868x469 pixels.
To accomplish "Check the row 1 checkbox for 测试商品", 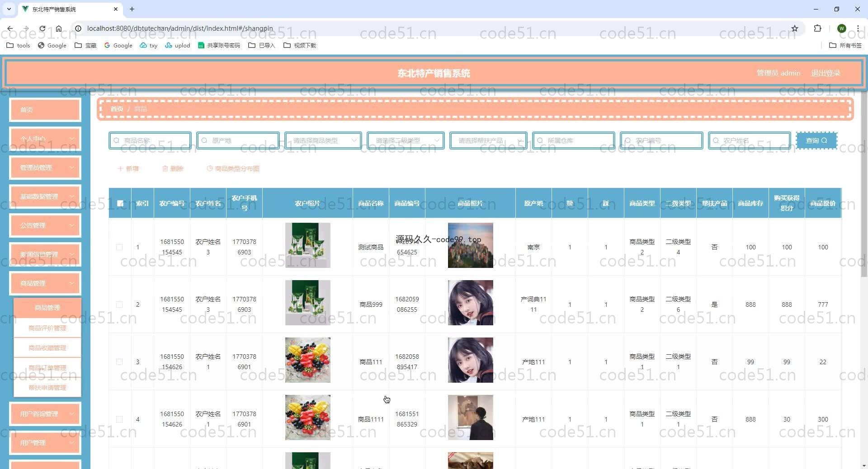I will (x=119, y=247).
